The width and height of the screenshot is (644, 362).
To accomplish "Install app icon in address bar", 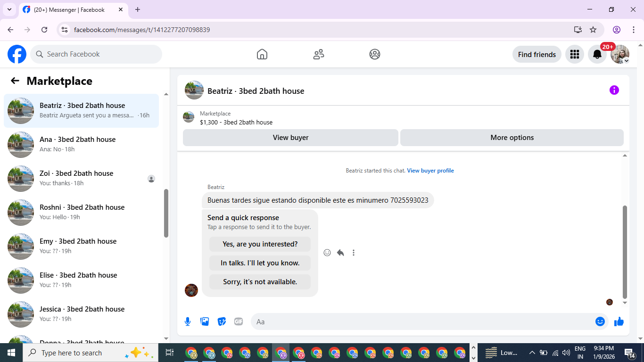I will click(578, 30).
